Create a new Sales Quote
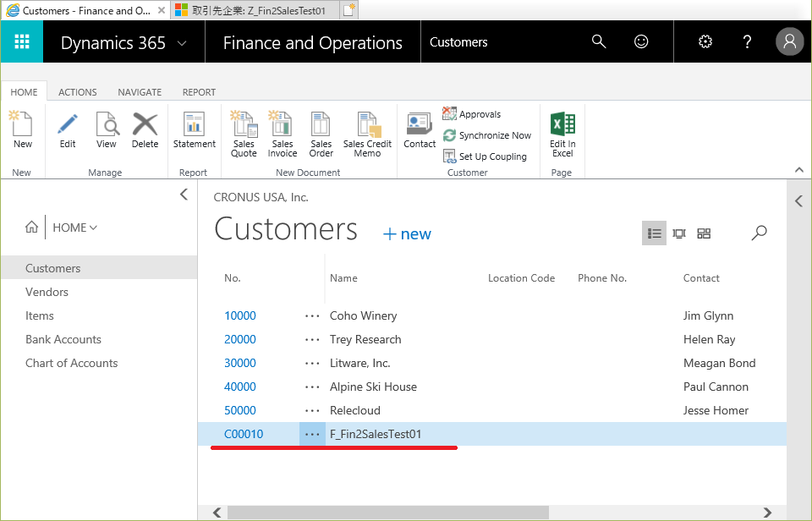Image resolution: width=812 pixels, height=521 pixels. [244, 134]
